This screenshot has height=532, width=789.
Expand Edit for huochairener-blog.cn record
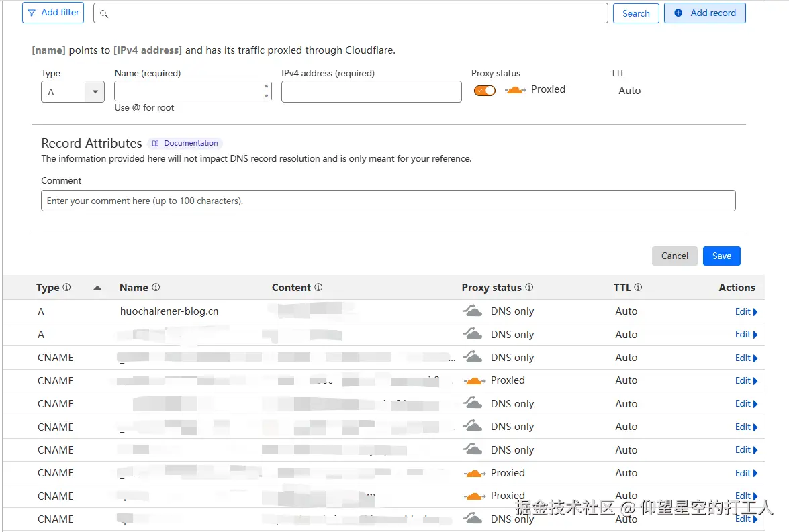tap(746, 311)
